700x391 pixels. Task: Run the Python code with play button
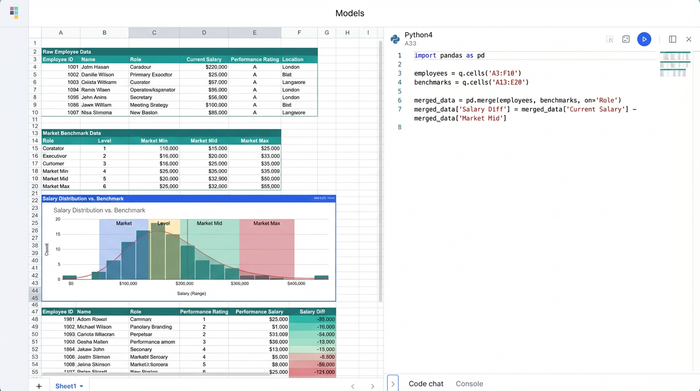(x=644, y=39)
